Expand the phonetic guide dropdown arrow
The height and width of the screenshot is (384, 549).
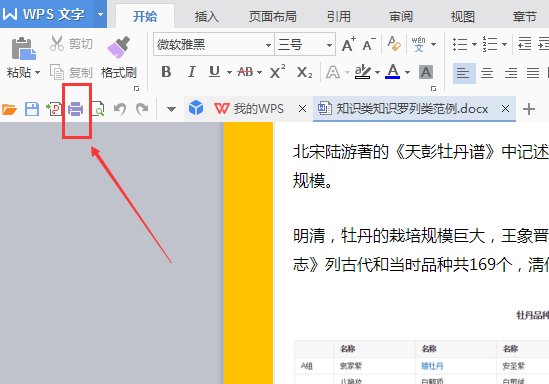click(x=433, y=44)
